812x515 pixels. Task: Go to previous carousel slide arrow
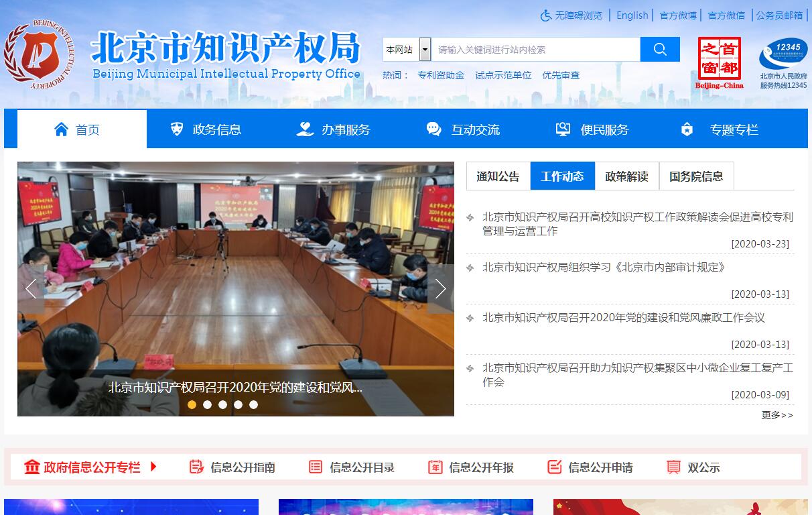[31, 288]
